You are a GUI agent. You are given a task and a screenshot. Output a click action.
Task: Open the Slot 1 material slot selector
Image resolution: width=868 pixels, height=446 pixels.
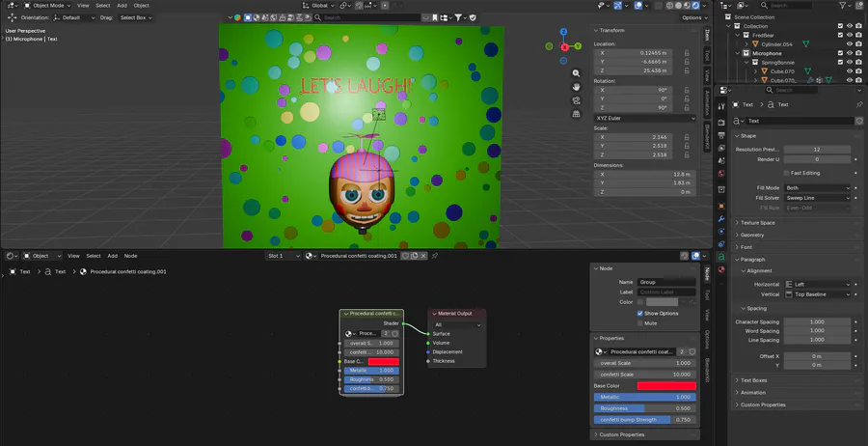283,256
